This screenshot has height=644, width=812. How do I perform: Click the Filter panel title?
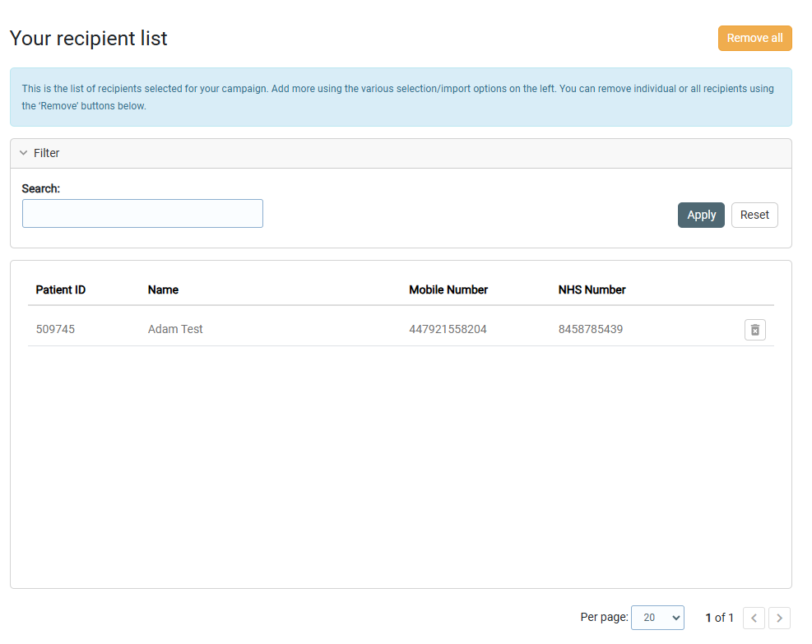click(x=47, y=153)
